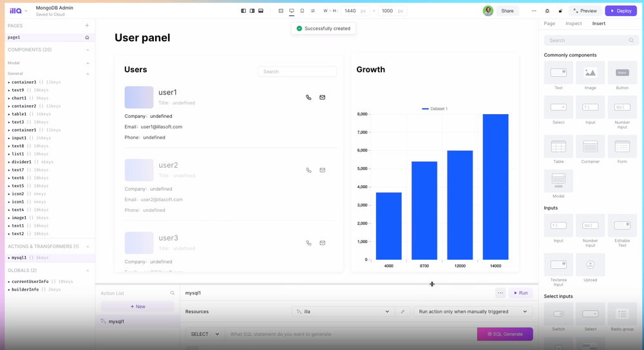Click the edit resource pencil icon
644x350 pixels.
click(x=403, y=311)
